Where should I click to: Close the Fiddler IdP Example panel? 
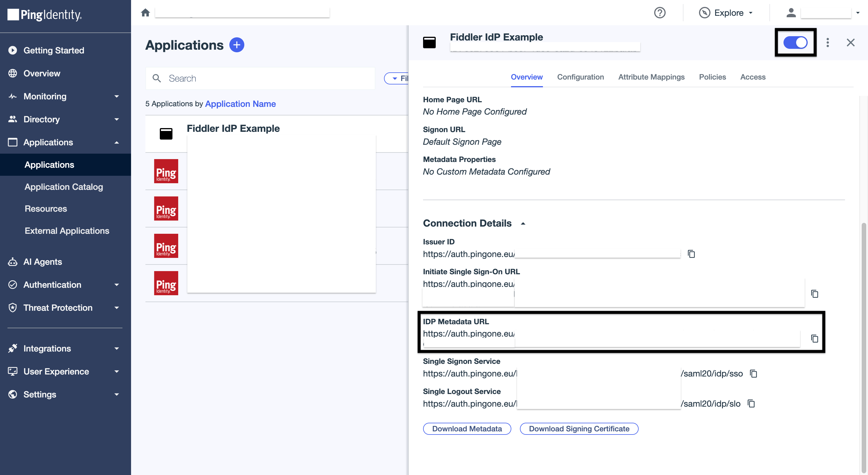point(850,43)
